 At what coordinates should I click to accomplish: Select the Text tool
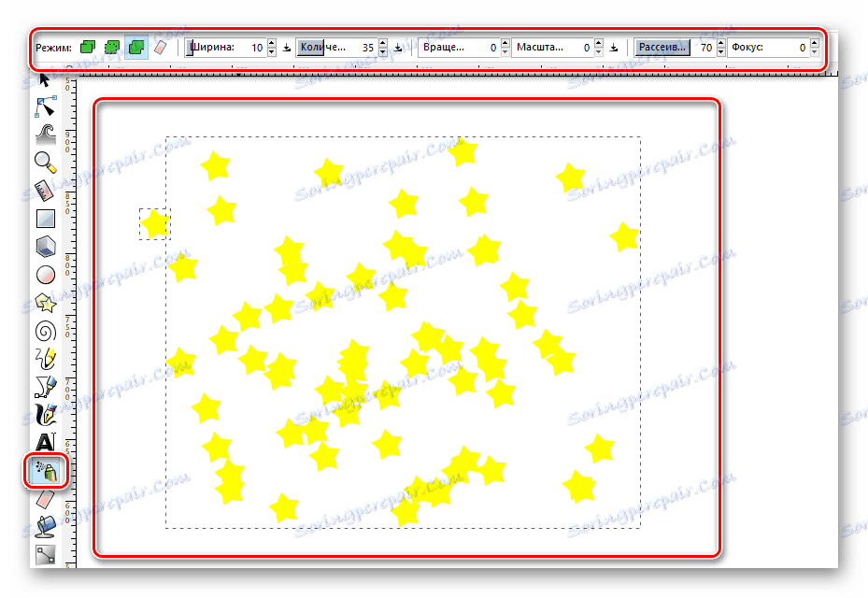coord(46,442)
